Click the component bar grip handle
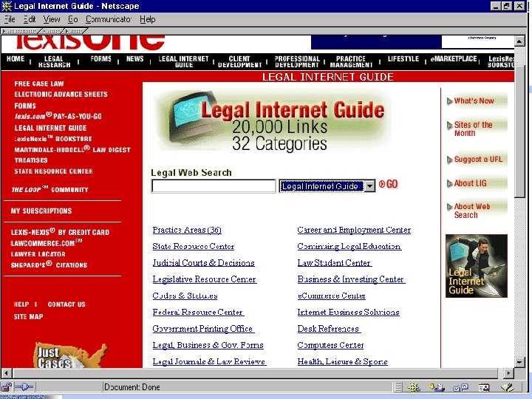 click(398, 387)
